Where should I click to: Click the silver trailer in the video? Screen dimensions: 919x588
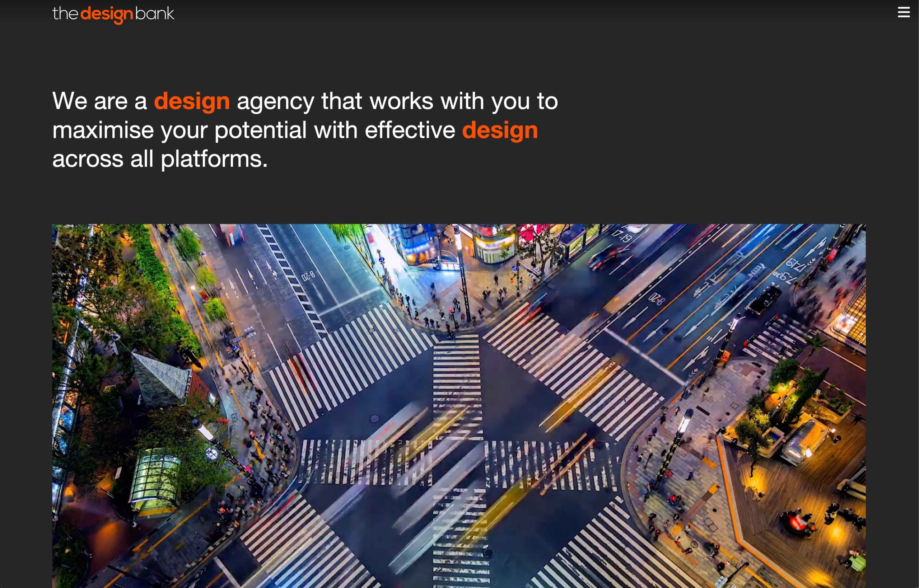pyautogui.click(x=805, y=443)
